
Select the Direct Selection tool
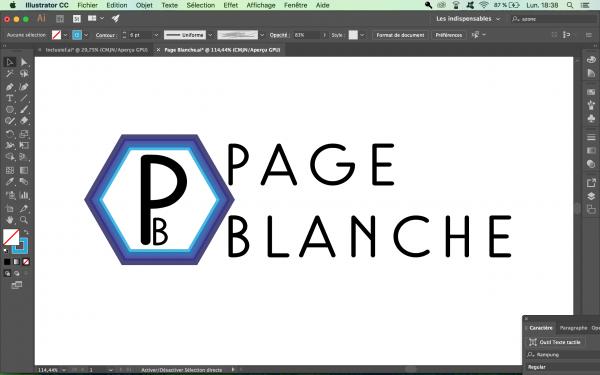24,62
